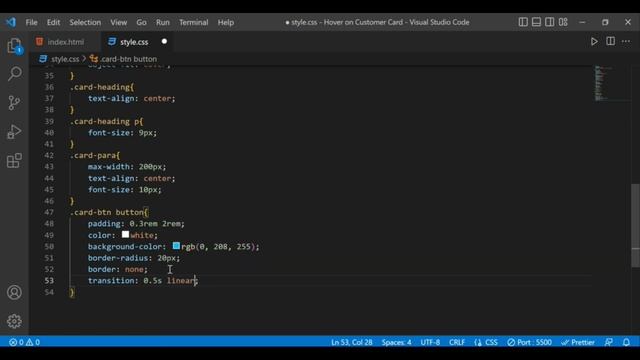
Task: Click the Port : 5500 Live Server item
Action: pos(529,342)
